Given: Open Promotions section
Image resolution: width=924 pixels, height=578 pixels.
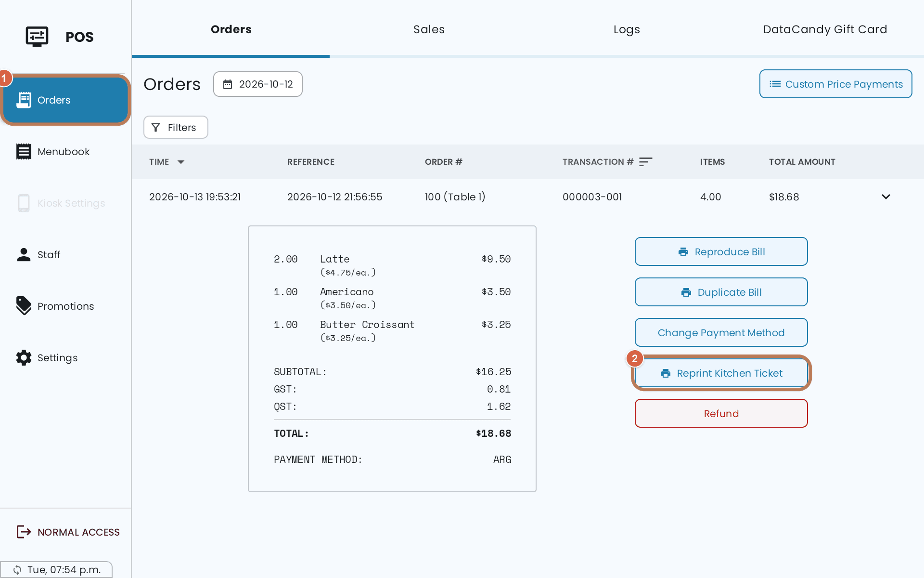Looking at the screenshot, I should tap(65, 306).
